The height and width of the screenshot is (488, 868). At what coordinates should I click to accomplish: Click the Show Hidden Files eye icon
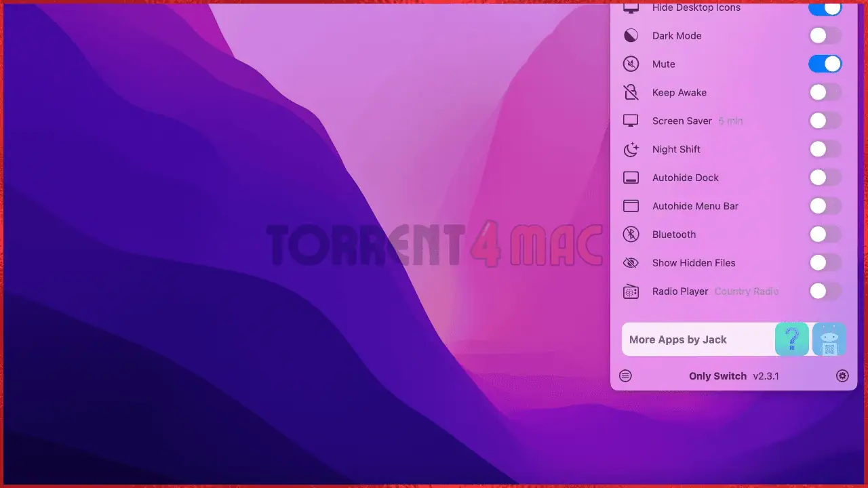[x=631, y=262]
